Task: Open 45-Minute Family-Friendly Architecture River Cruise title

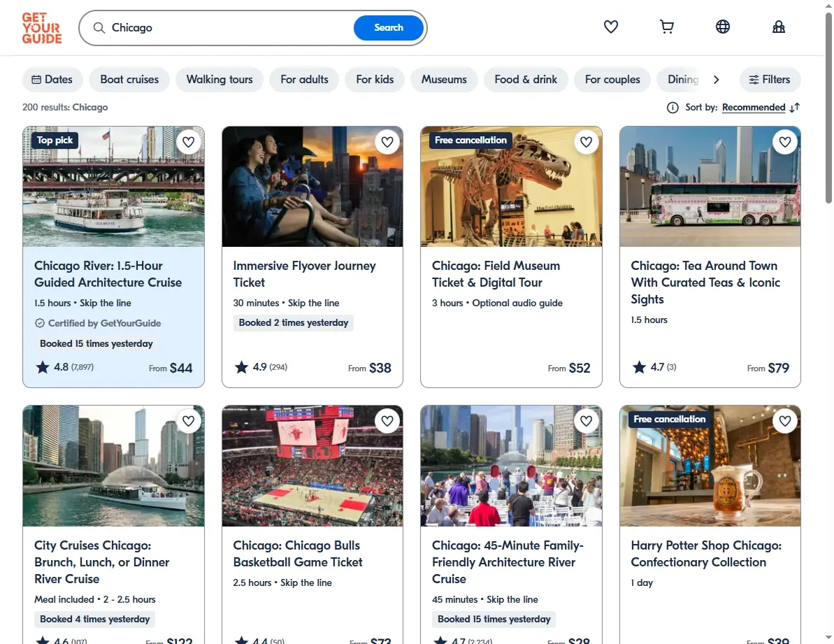Action: [x=508, y=562]
